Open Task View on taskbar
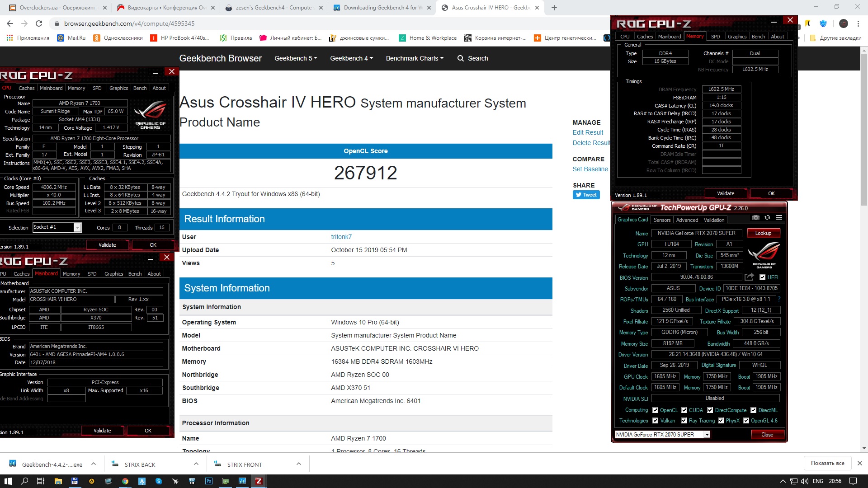Image resolution: width=868 pixels, height=488 pixels. [x=41, y=481]
